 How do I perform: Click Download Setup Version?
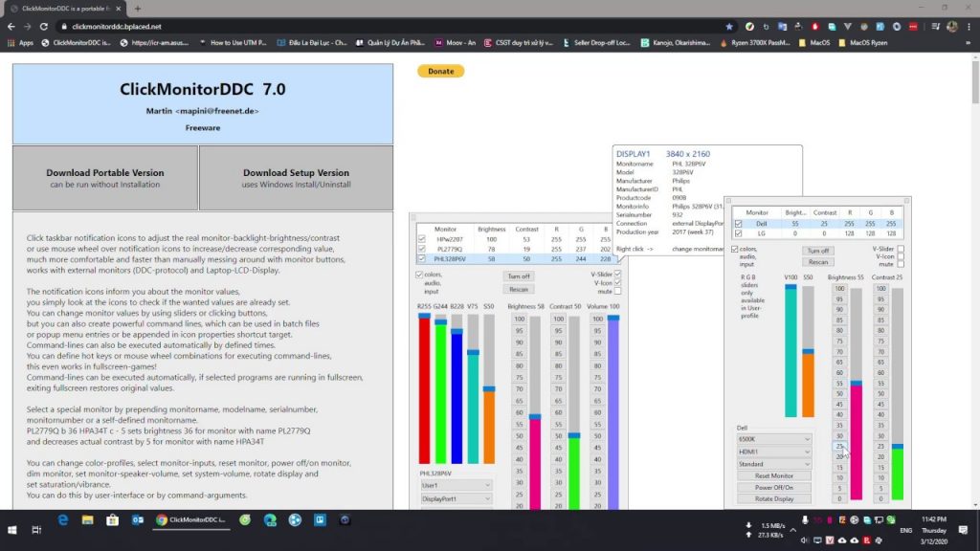click(297, 178)
